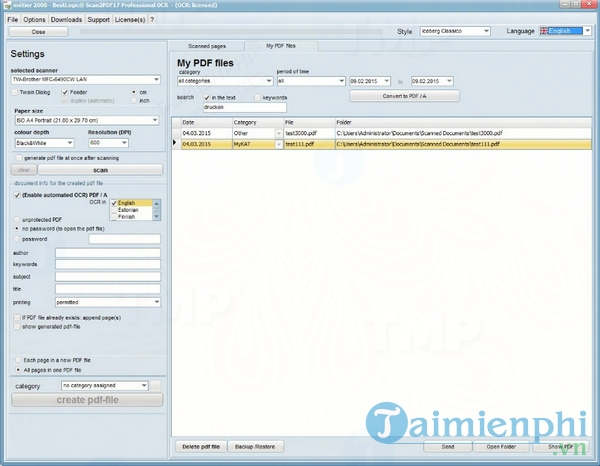Viewport: 600px width, 466px height.
Task: Toggle search in the text checkbox
Action: pyautogui.click(x=207, y=98)
